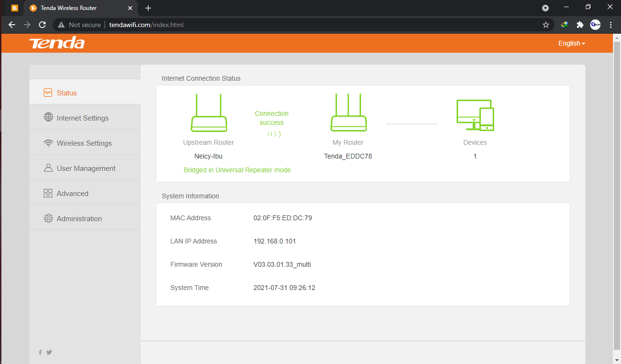Click the system time 2021-07-31 09:26:12
Screen dimensions: 621x364
(x=284, y=288)
